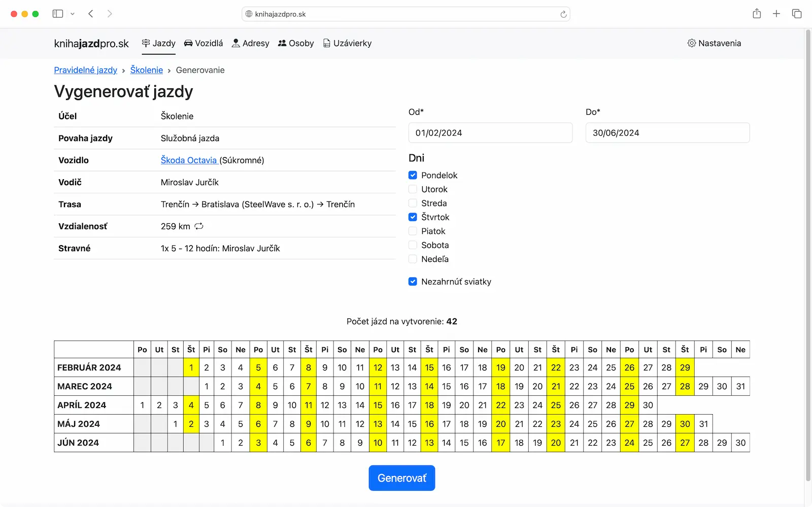812x507 pixels.
Task: Click the knihajazdpro.sk address bar
Action: click(406, 14)
